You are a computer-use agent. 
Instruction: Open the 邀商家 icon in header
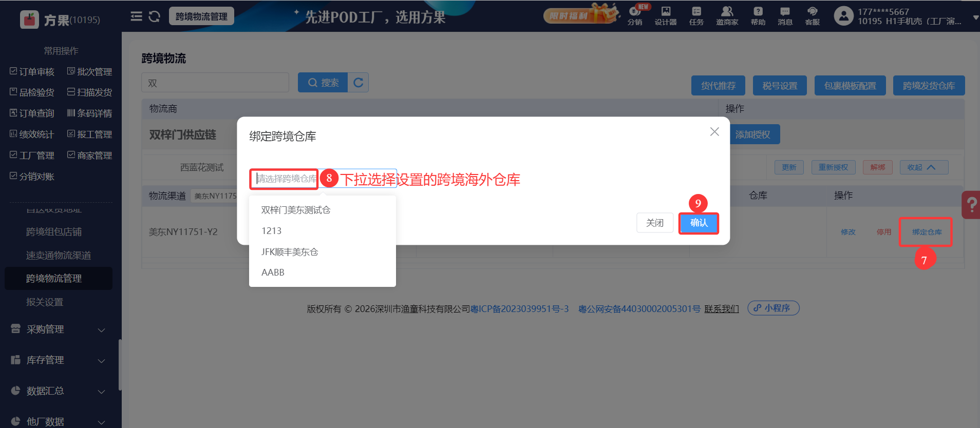727,16
